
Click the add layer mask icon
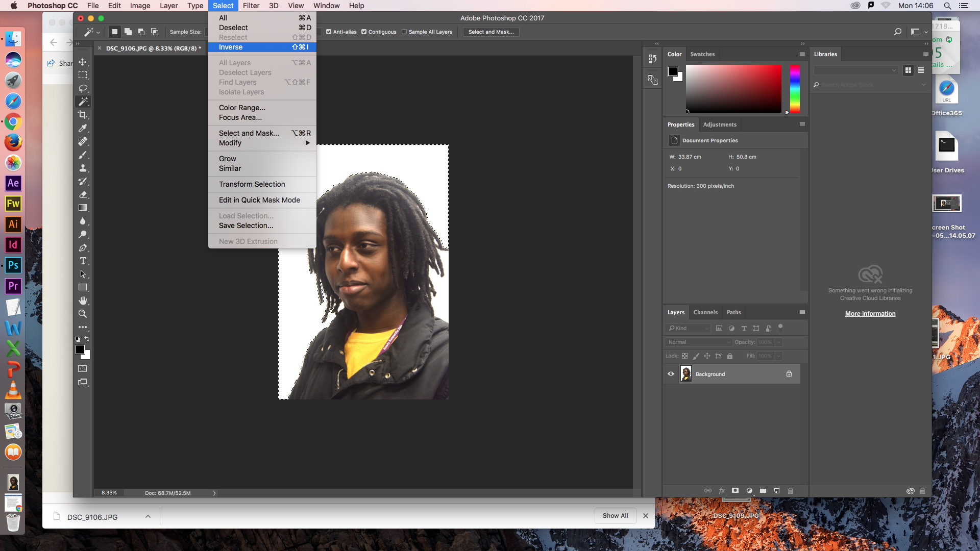point(735,491)
